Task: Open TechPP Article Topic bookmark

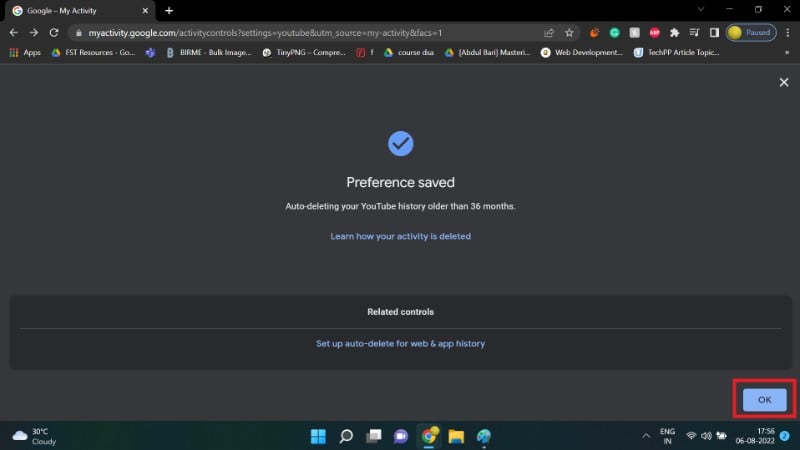Action: tap(677, 52)
